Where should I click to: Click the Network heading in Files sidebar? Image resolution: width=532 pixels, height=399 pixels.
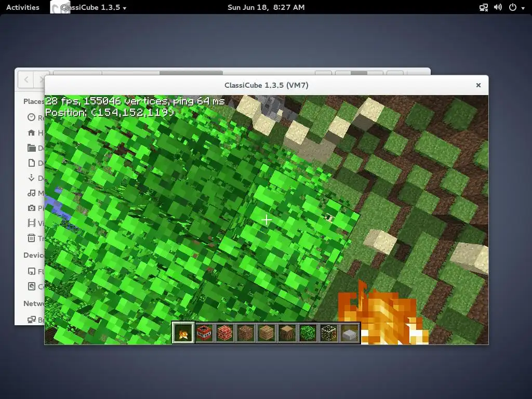34,303
